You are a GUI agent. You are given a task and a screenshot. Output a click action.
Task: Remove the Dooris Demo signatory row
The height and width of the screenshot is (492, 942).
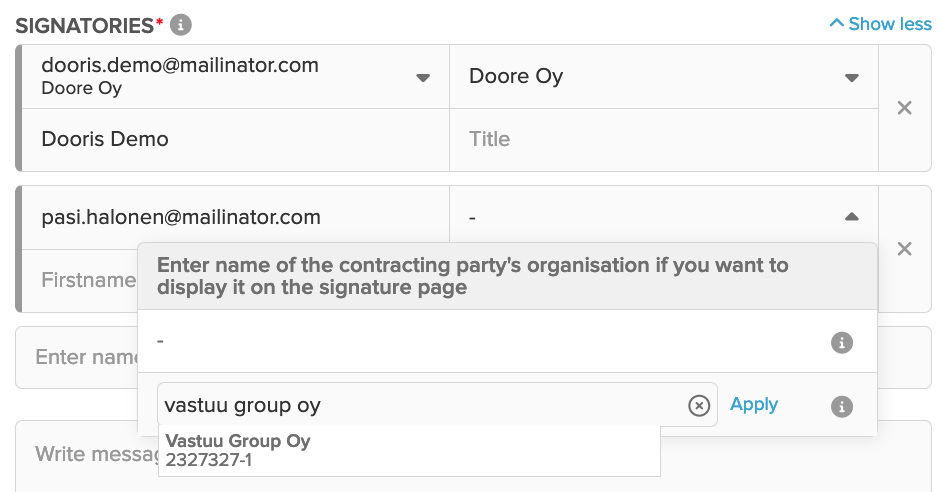[904, 108]
